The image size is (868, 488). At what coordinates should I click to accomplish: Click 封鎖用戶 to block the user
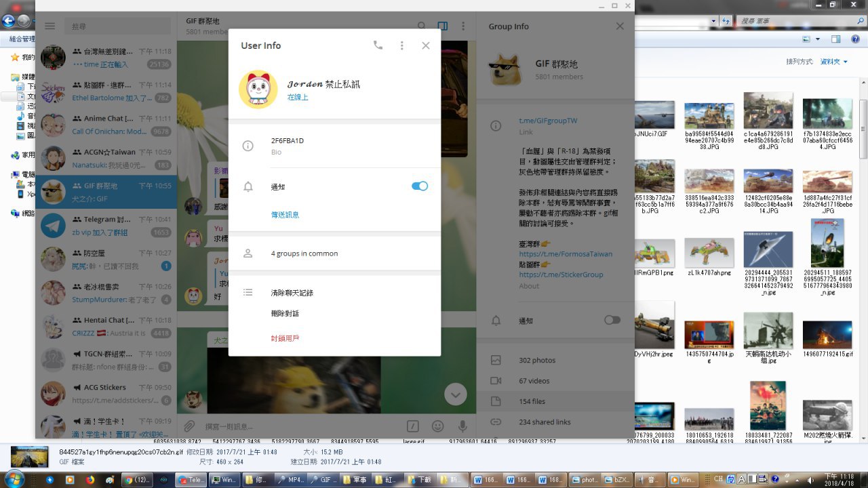click(x=285, y=338)
